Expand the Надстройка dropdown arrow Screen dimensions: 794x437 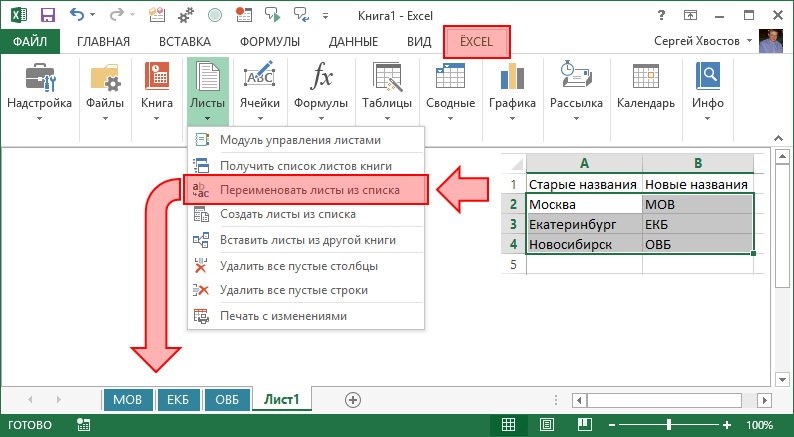point(39,119)
